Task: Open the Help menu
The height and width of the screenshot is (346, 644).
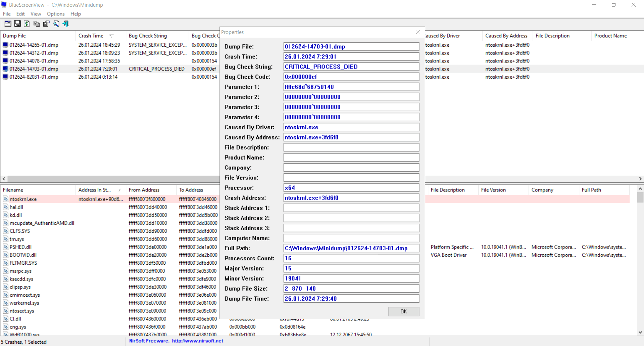Action: (x=76, y=14)
